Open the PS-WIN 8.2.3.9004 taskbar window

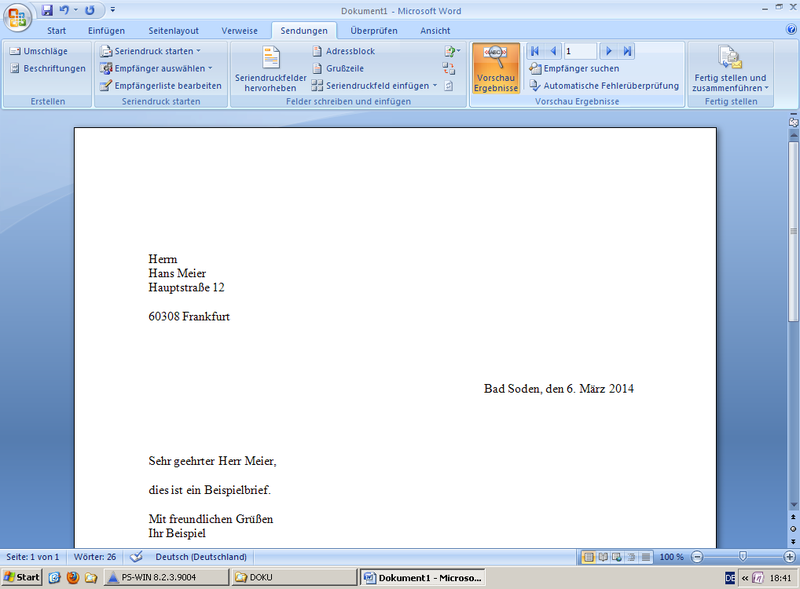(166, 577)
